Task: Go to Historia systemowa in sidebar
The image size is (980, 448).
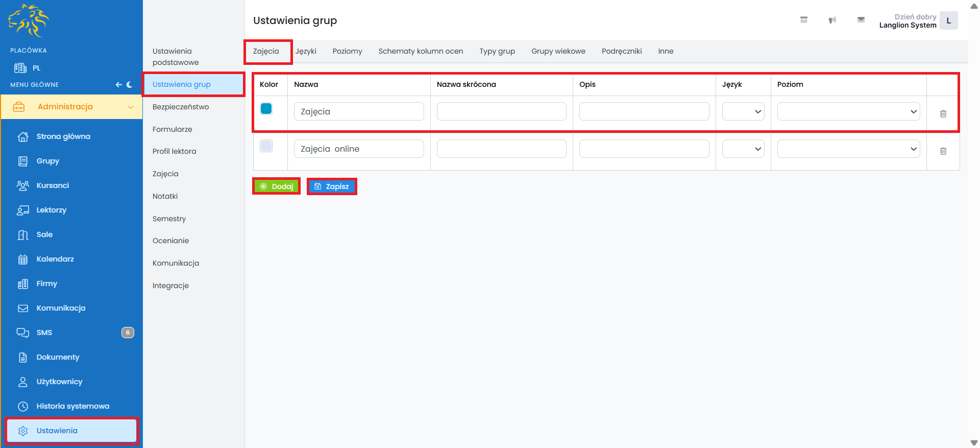Action: (x=72, y=406)
